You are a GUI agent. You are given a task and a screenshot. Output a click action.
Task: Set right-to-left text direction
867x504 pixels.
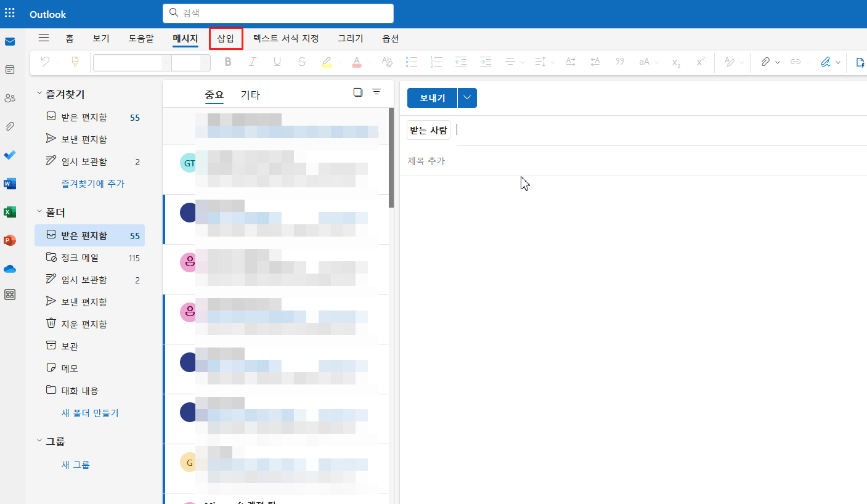[595, 62]
